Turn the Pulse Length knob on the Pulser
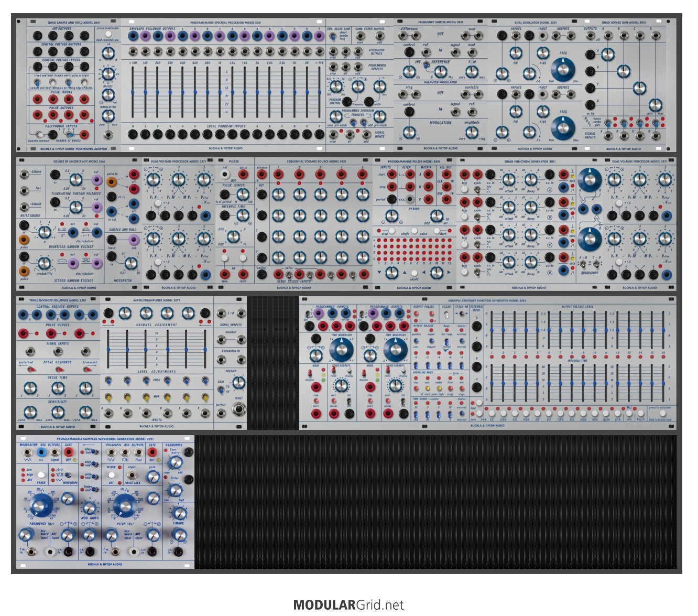Screen dimensions: 698x616 [x=242, y=195]
